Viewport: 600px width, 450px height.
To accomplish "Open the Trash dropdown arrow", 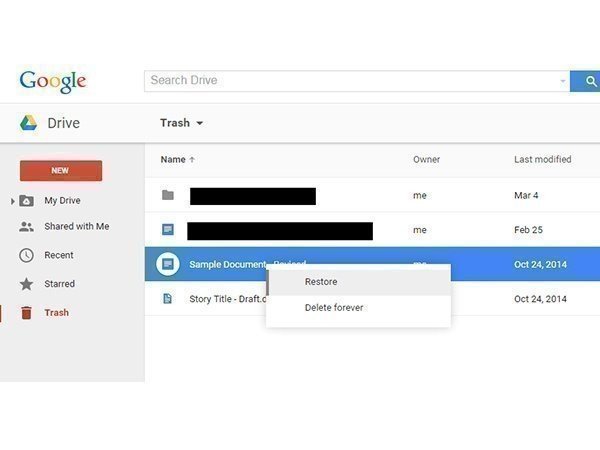I will pyautogui.click(x=200, y=124).
